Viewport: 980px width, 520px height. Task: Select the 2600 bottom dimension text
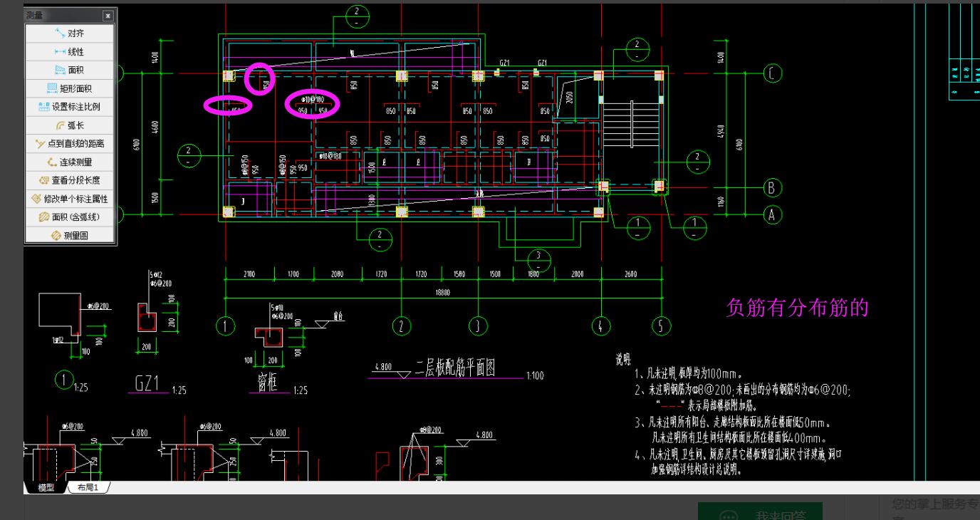pos(631,274)
